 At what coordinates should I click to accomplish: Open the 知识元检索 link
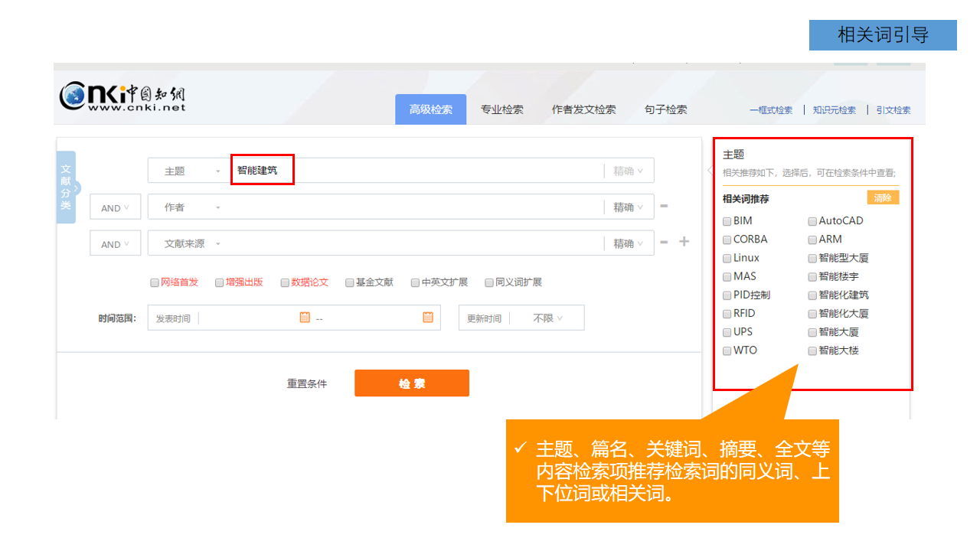(x=834, y=110)
